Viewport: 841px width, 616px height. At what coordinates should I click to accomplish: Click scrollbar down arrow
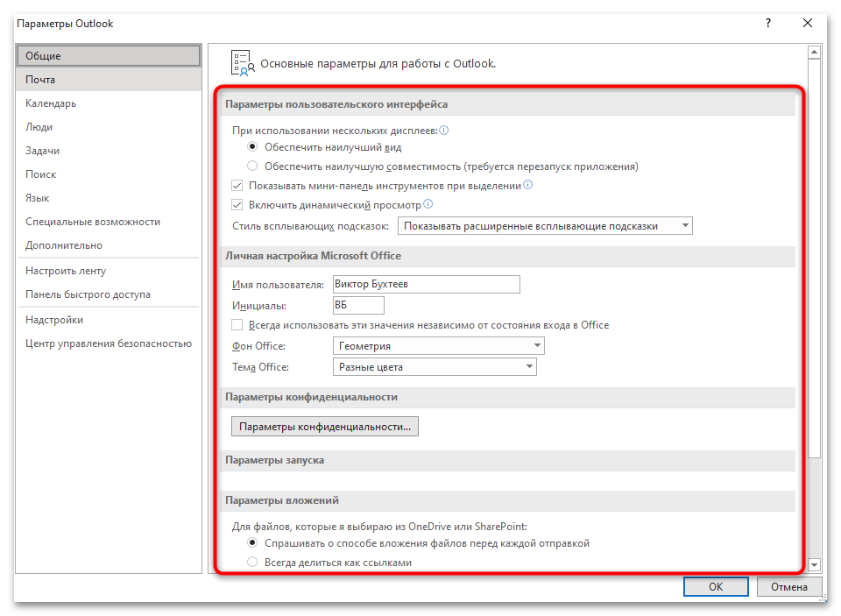click(x=814, y=565)
